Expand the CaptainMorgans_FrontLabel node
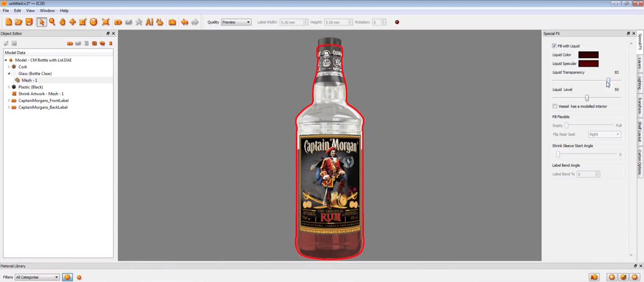The image size is (644, 282). pyautogui.click(x=8, y=100)
